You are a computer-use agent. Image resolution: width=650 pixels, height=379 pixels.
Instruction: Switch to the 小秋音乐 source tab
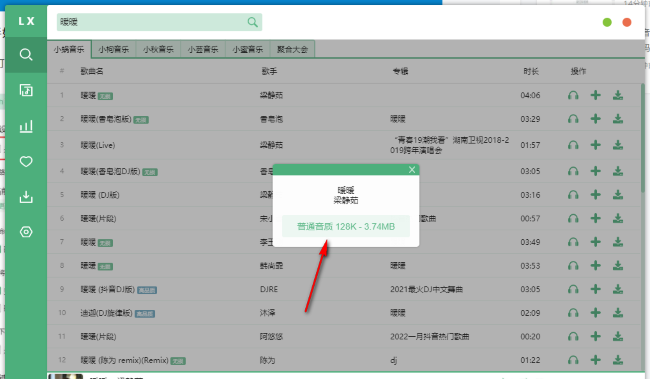[158, 49]
